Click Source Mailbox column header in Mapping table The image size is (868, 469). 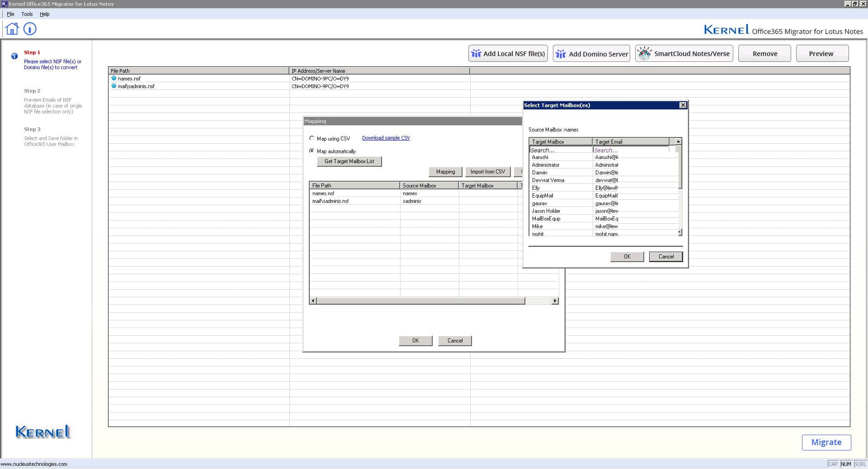click(429, 186)
